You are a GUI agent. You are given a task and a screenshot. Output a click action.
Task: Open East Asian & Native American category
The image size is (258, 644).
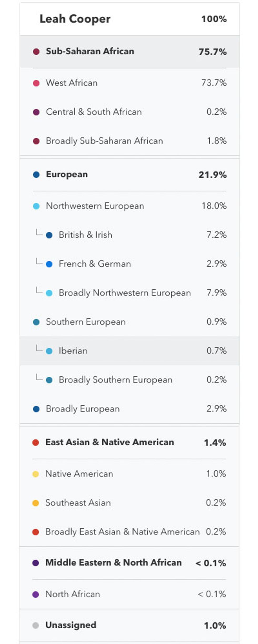(x=129, y=442)
